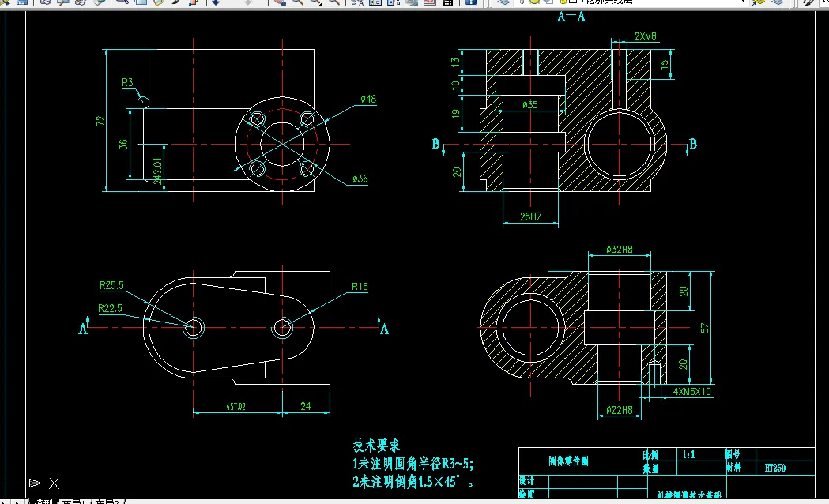Click the table/spreadsheet icon on the toolbar
The image size is (829, 504).
tap(448, 3)
